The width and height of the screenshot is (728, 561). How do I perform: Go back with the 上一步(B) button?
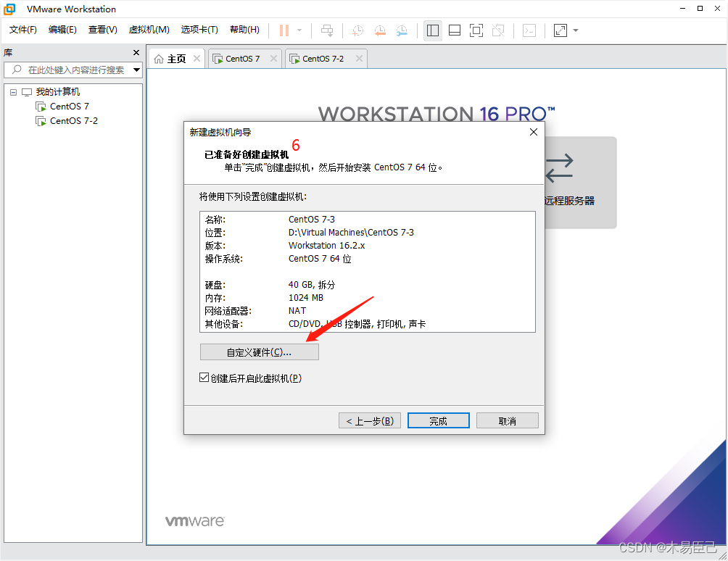[369, 420]
